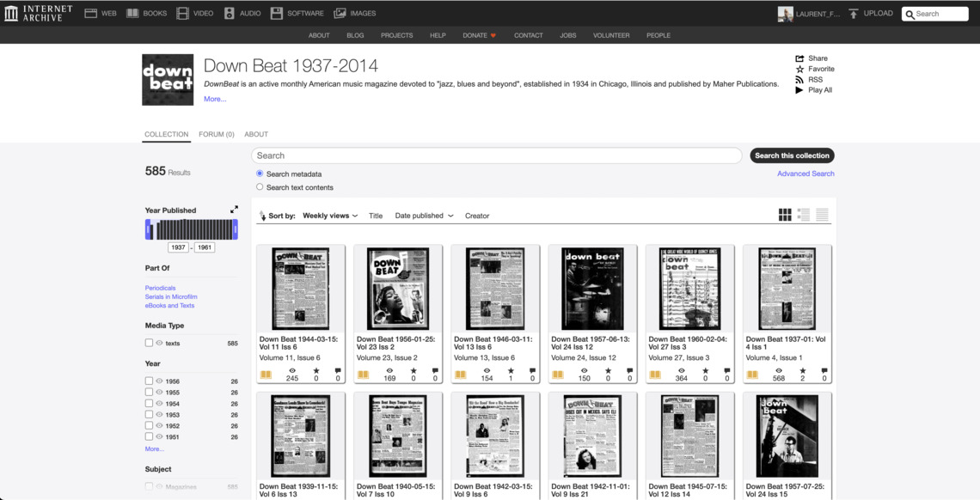Image resolution: width=980 pixels, height=500 pixels.
Task: Switch to compact list view icon
Action: (823, 215)
